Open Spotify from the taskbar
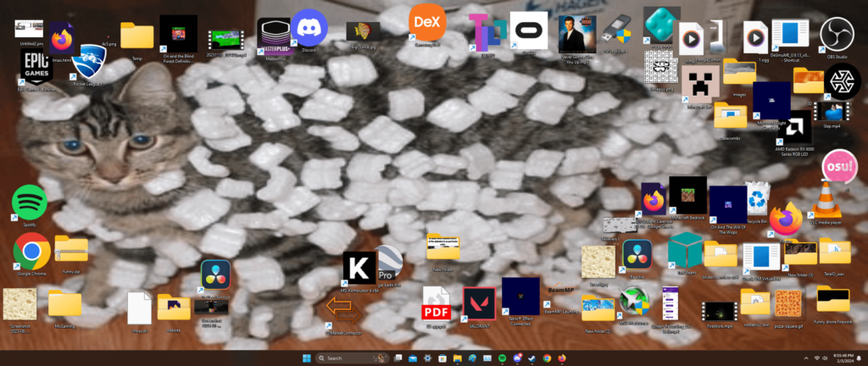868x366 pixels. (502, 358)
